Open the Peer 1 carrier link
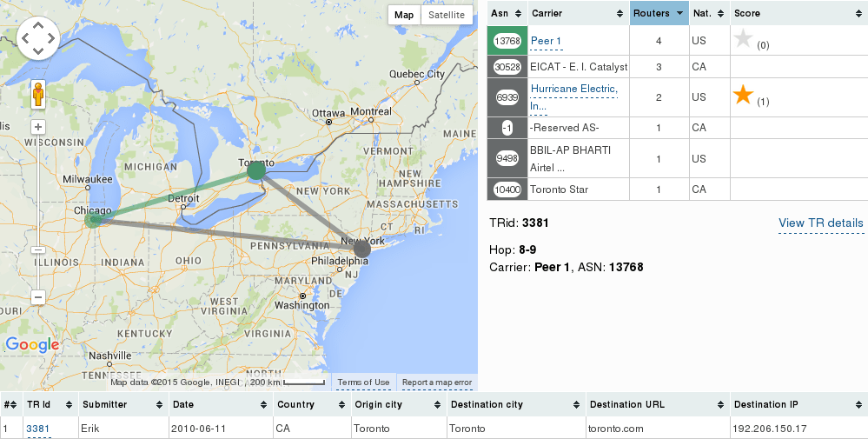Image resolution: width=868 pixels, height=439 pixels. click(x=546, y=41)
